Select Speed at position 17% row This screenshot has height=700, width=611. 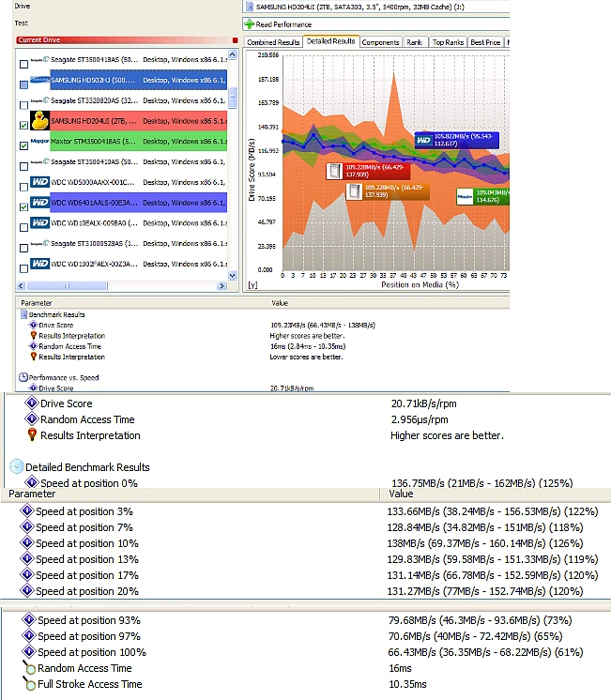coord(306,575)
